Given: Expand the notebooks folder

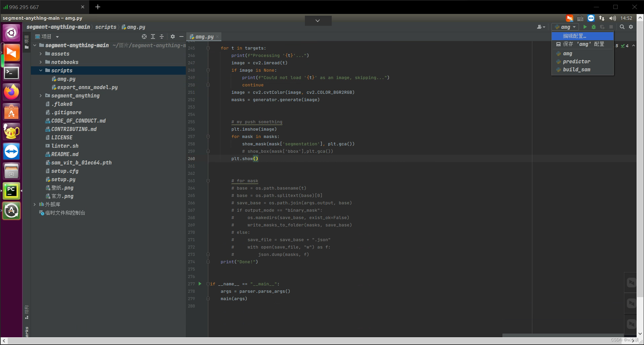Looking at the screenshot, I should (x=41, y=62).
